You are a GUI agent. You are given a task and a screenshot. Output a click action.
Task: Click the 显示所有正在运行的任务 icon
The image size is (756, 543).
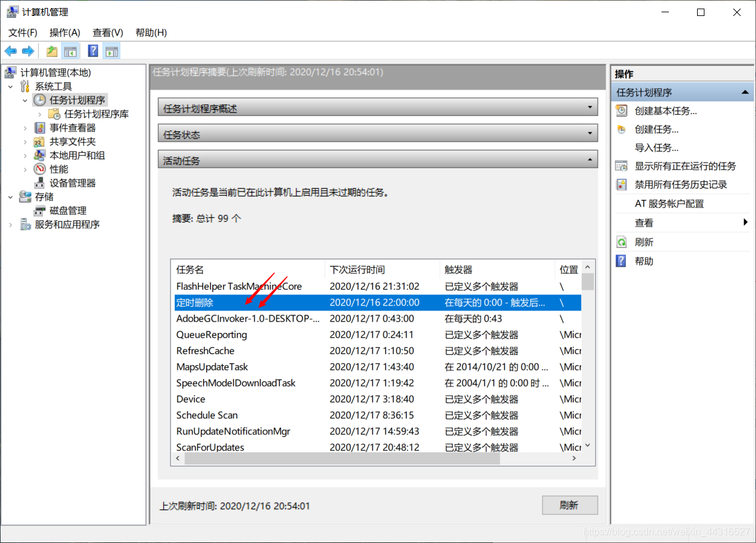tap(622, 166)
